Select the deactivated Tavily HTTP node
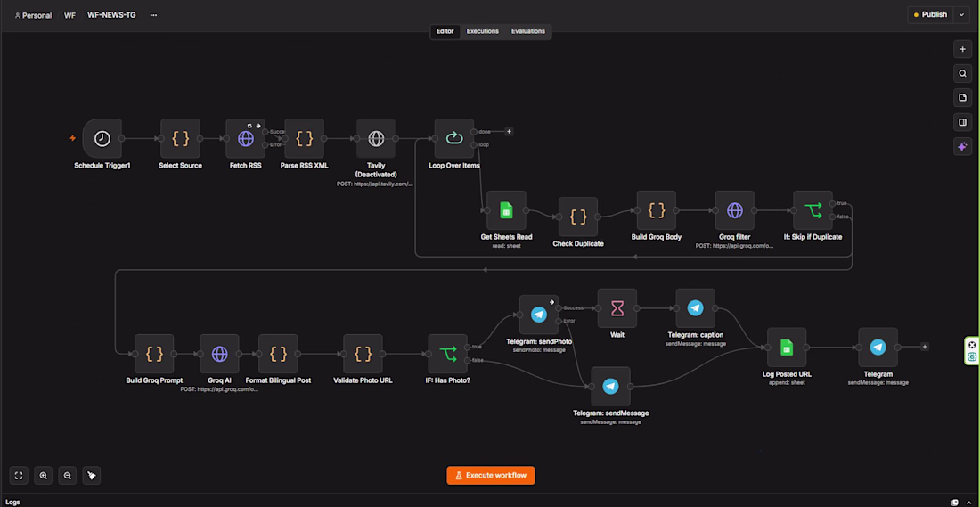Screen dimensions: 980x507 click(376, 138)
